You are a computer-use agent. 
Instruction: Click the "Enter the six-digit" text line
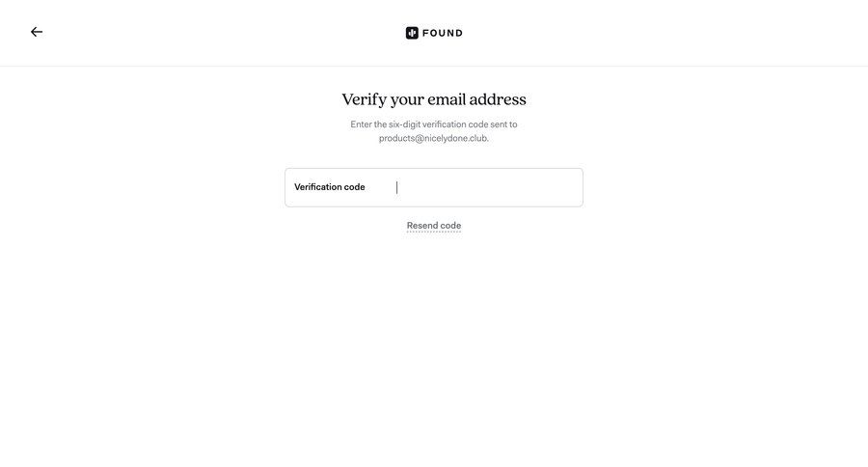click(433, 124)
